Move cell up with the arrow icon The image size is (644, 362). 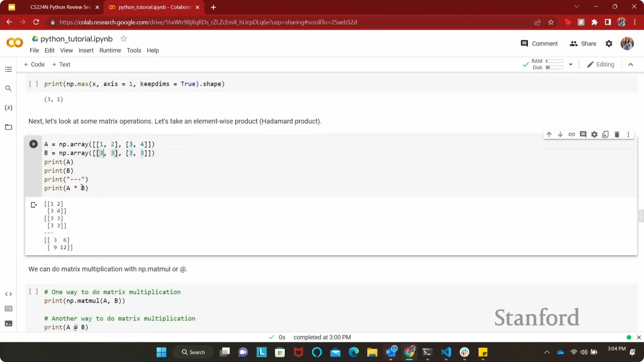pos(549,135)
